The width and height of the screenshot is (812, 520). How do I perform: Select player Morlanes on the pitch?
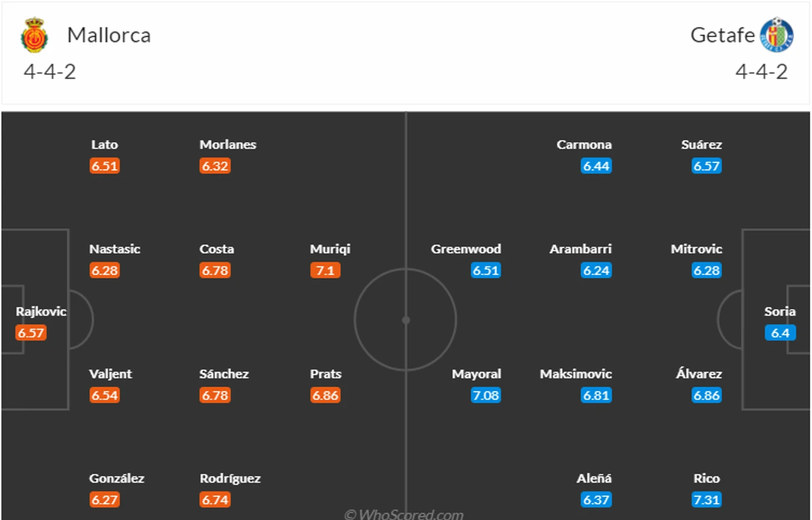point(228,144)
